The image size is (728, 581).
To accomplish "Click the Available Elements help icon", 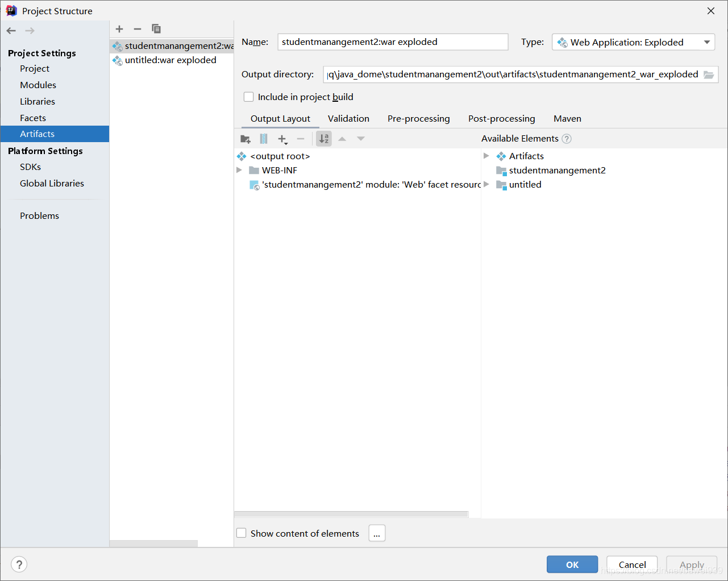I will [x=567, y=139].
